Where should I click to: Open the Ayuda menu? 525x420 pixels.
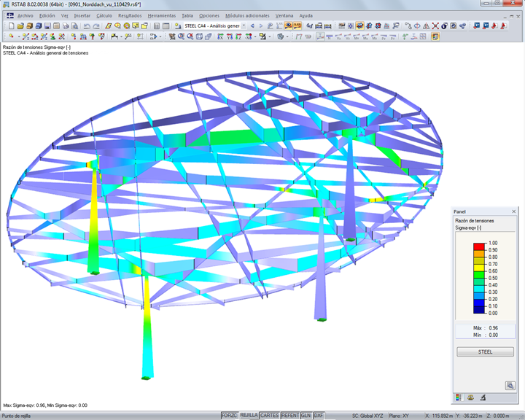[306, 15]
